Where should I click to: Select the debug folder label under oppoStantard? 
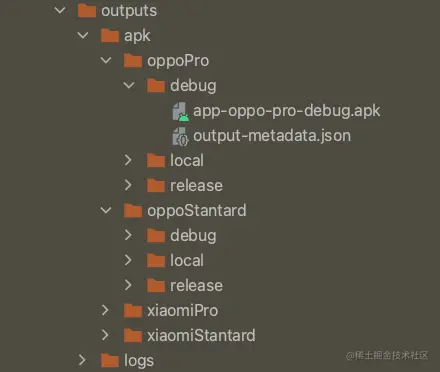(x=193, y=236)
